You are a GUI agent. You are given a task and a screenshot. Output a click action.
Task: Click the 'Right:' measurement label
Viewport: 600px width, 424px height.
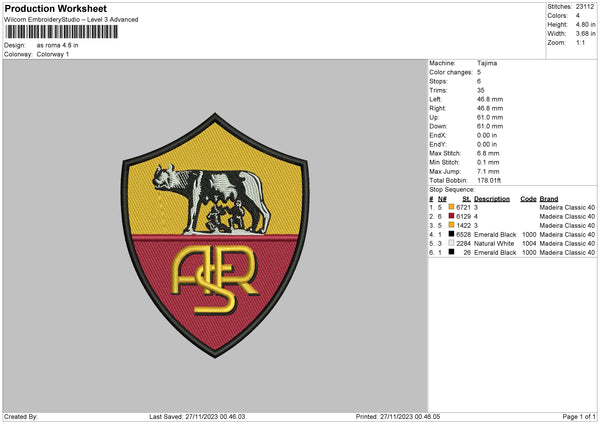pyautogui.click(x=438, y=108)
